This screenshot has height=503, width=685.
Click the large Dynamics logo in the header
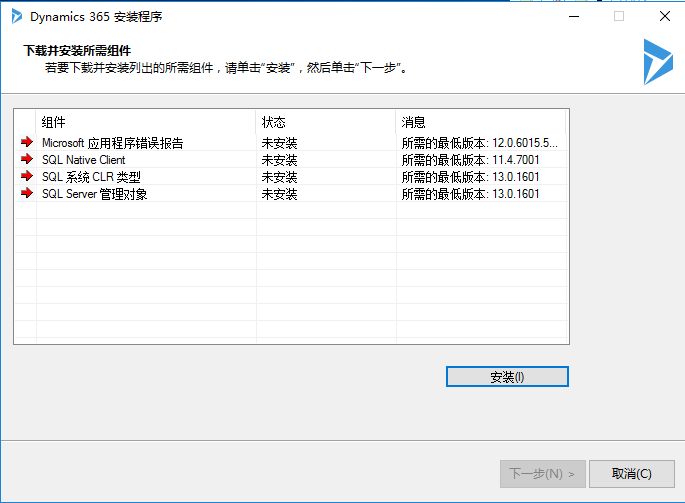click(x=658, y=62)
